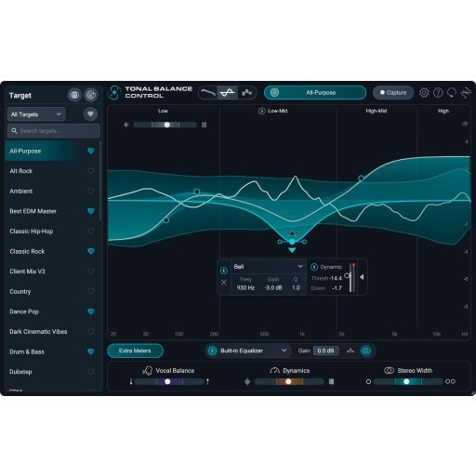This screenshot has height=476, width=476.
Task: Click the Stereo Width slider handle
Action: (x=406, y=381)
